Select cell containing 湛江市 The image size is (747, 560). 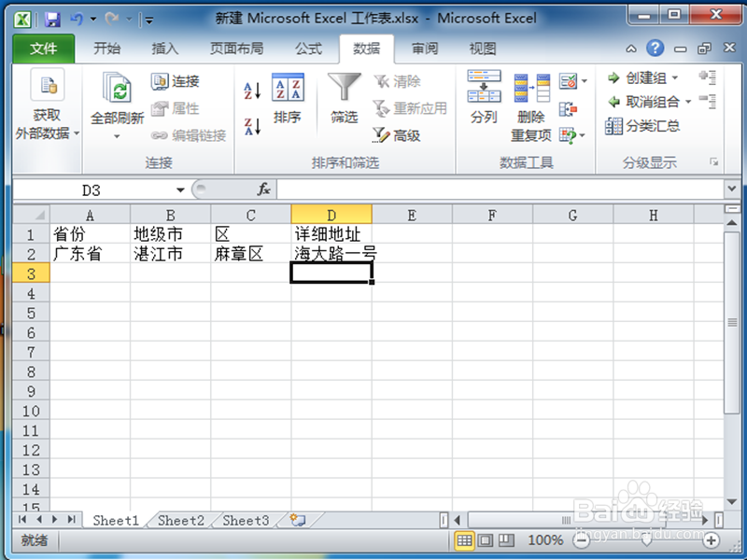coord(171,253)
